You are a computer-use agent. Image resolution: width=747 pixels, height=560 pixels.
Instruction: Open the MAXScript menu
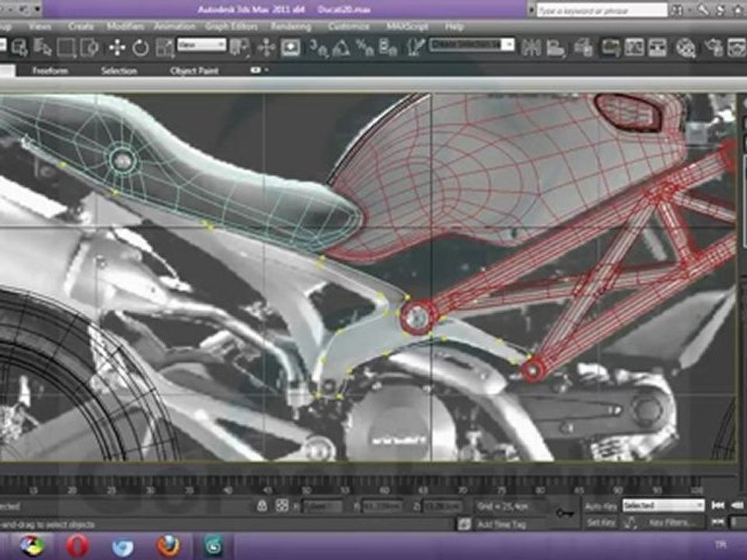pos(407,26)
